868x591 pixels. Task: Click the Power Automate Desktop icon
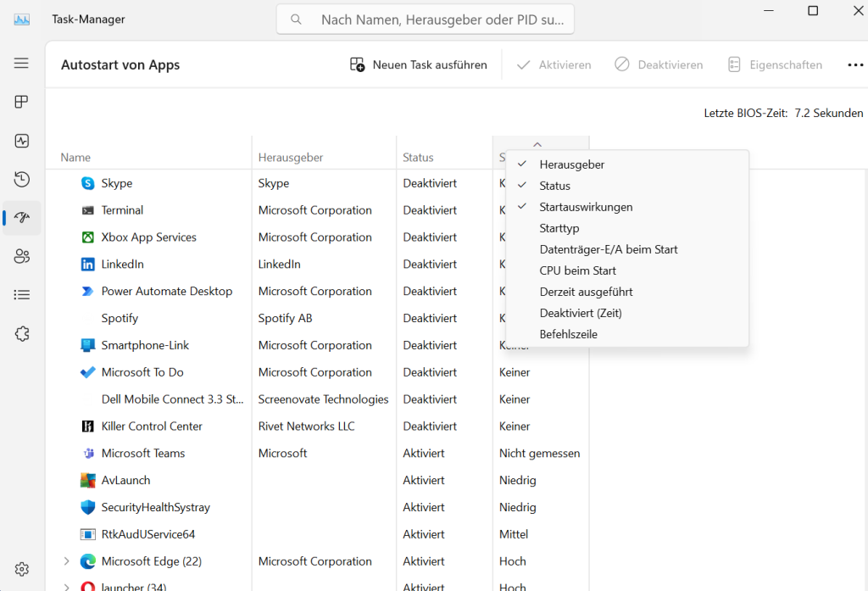pyautogui.click(x=87, y=292)
